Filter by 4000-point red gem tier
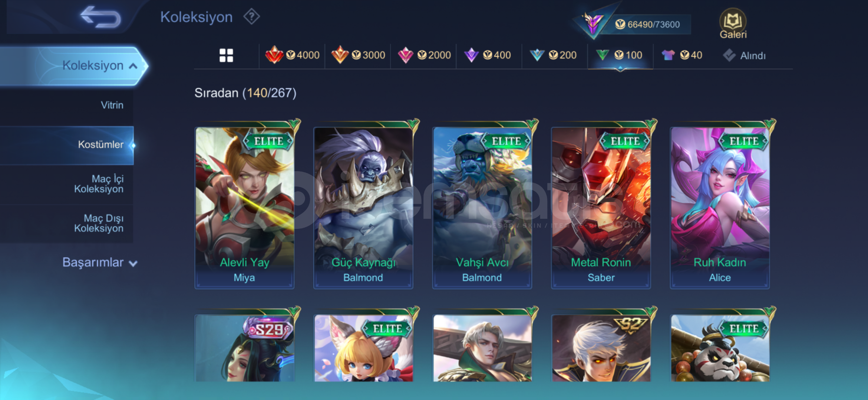This screenshot has height=400, width=868. [x=292, y=55]
